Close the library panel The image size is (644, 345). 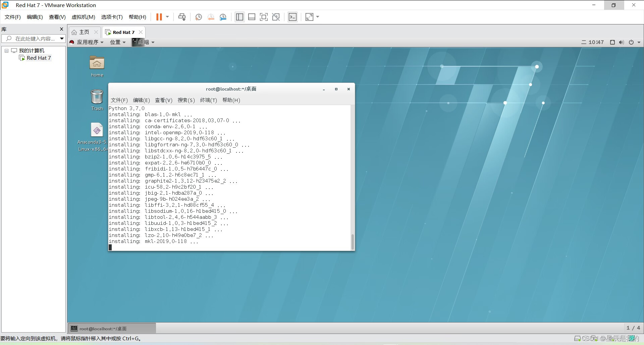coord(61,29)
